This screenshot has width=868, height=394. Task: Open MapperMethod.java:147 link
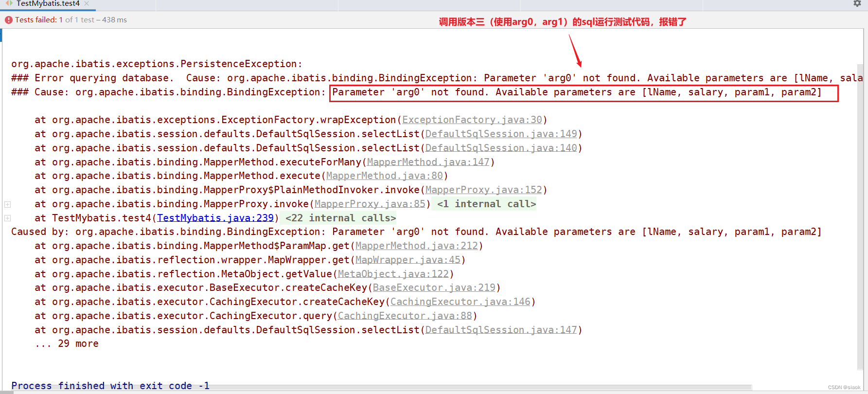[428, 162]
